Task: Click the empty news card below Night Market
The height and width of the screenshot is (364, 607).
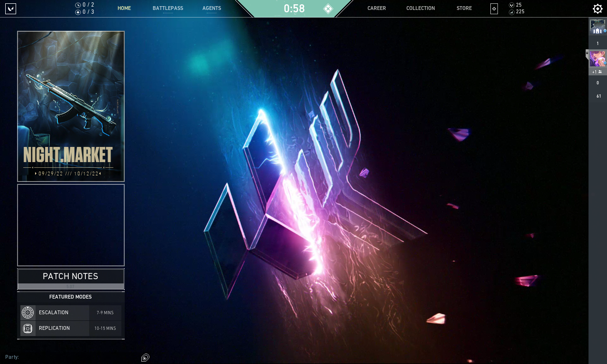Action: click(x=71, y=225)
